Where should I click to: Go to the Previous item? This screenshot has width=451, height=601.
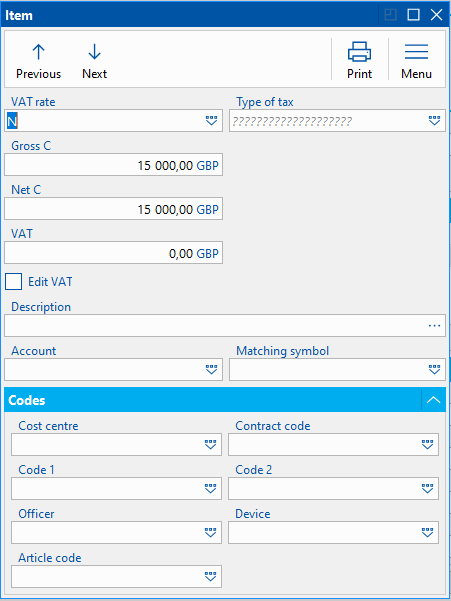(x=38, y=61)
